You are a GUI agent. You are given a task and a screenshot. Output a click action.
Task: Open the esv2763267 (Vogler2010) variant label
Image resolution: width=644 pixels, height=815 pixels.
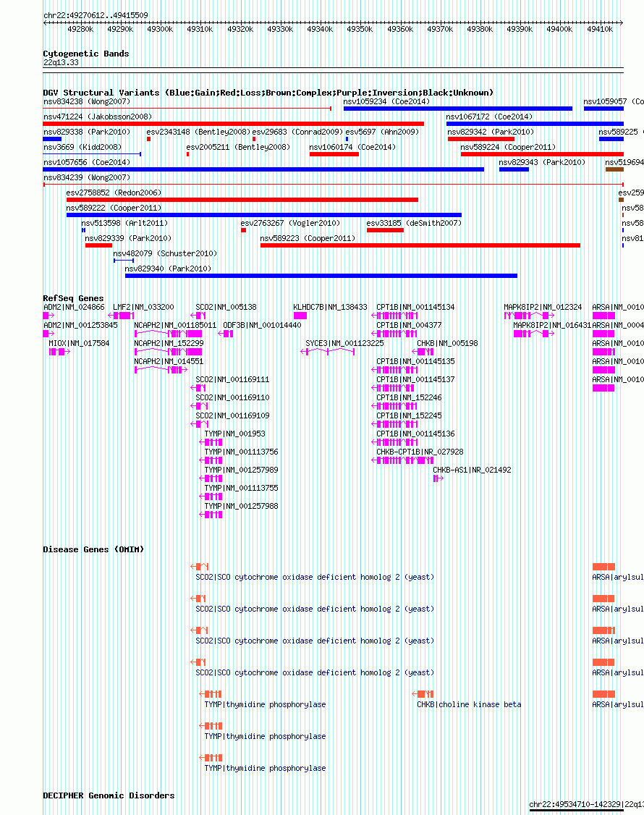click(x=290, y=223)
